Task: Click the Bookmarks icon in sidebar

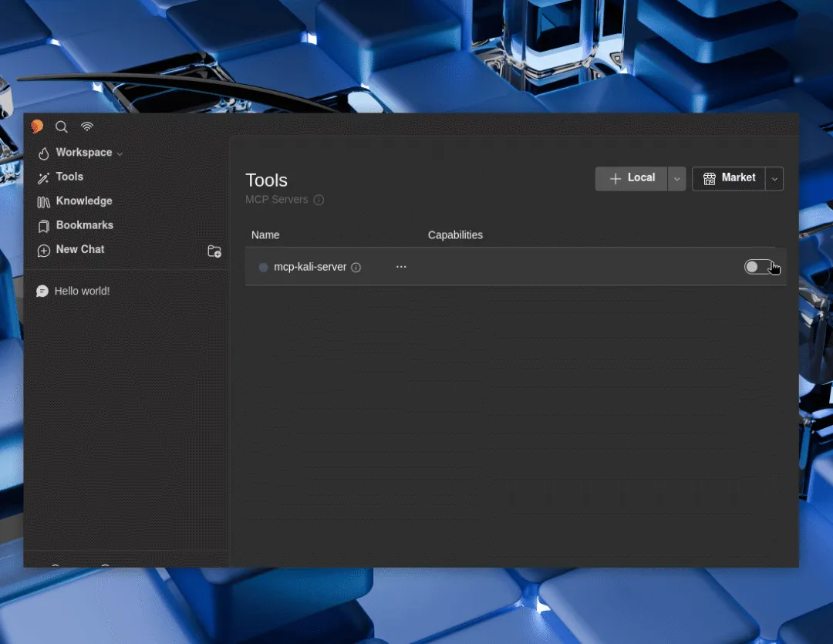Action: [43, 226]
